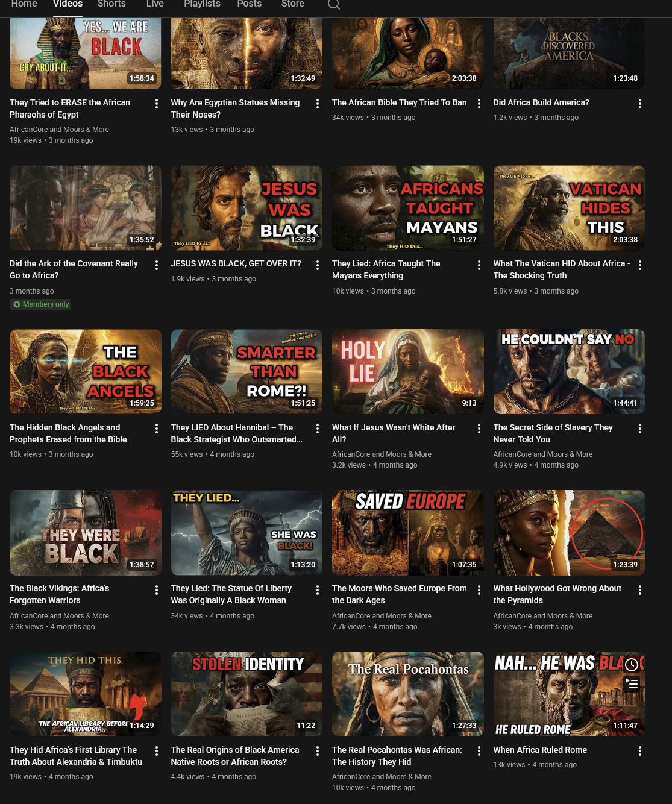Play the Ark of the Covenant members-only thumbnail

pyautogui.click(x=86, y=208)
